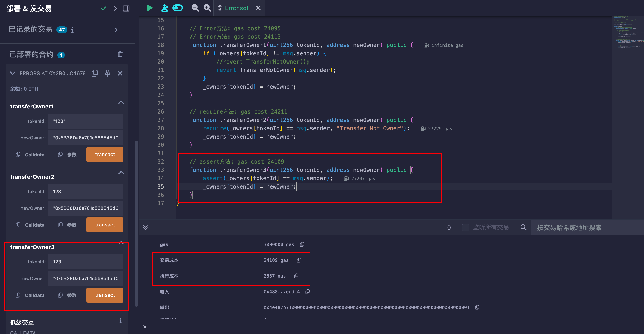644x334 pixels.
Task: Copy the 24109 gas transaction cost
Action: (299, 260)
